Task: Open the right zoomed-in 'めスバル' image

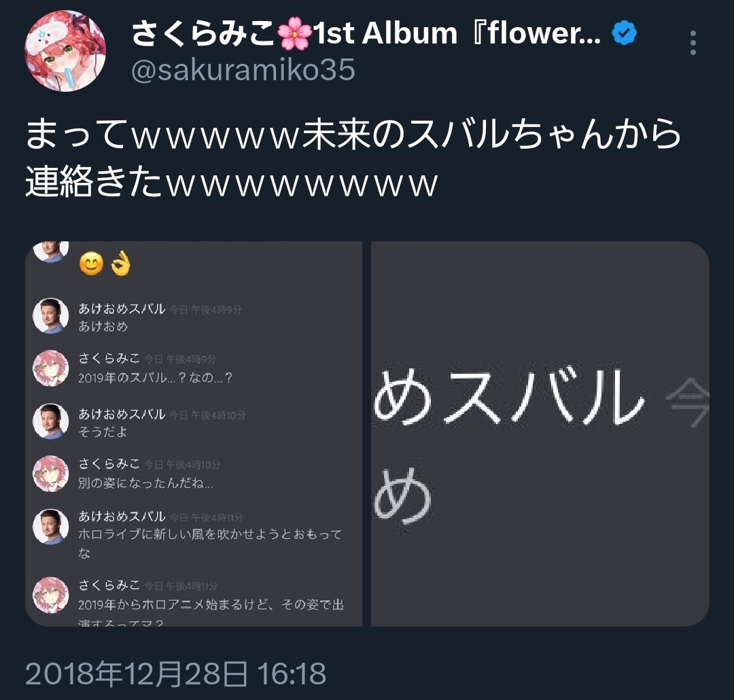Action: (x=540, y=434)
